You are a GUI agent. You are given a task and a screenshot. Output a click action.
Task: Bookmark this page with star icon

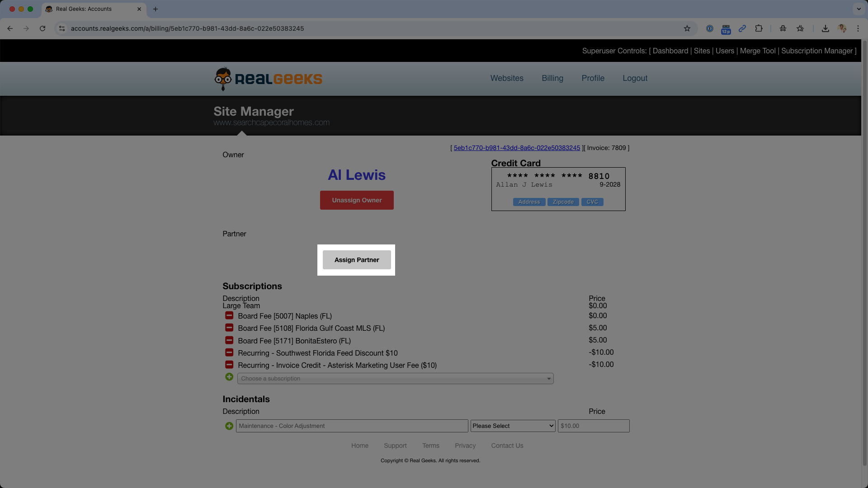click(687, 28)
